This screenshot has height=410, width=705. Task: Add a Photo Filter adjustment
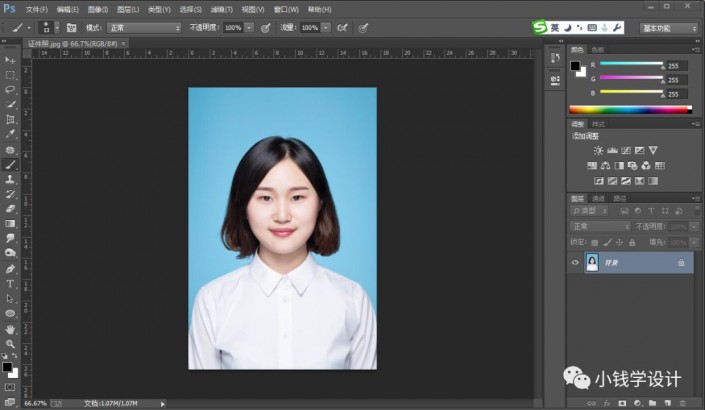click(633, 166)
